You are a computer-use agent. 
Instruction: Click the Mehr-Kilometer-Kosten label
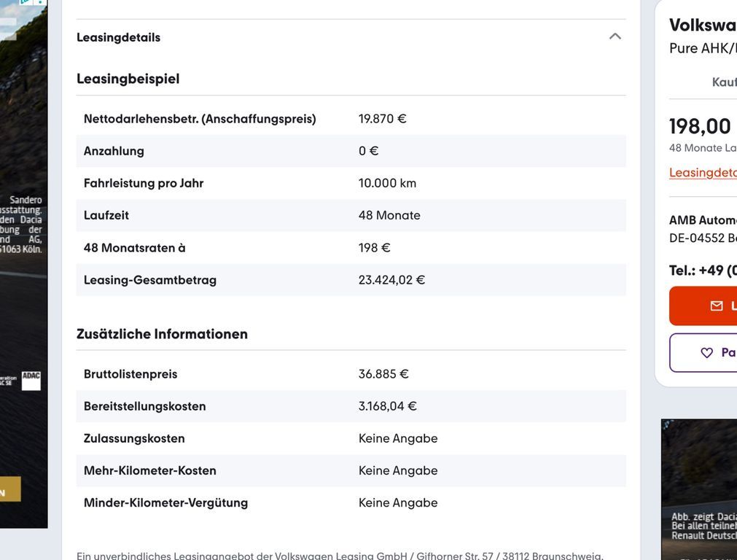150,470
